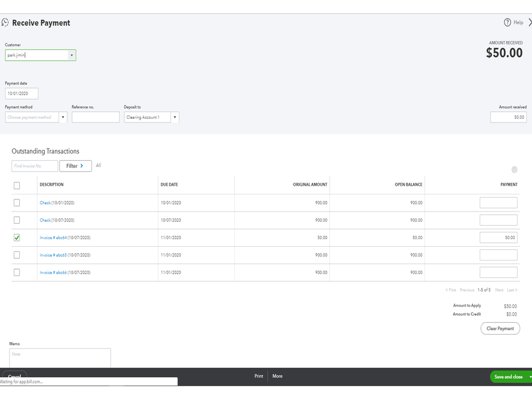Open the recent transactions history icon

click(5, 23)
